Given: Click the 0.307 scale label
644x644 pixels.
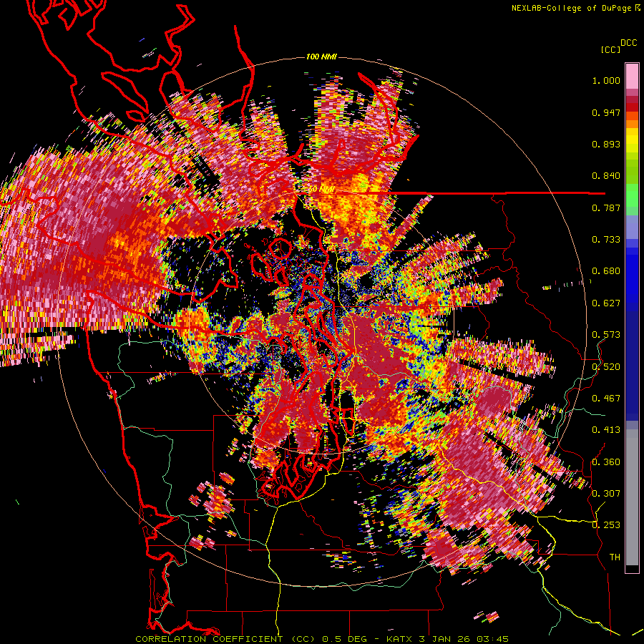Looking at the screenshot, I should [606, 494].
